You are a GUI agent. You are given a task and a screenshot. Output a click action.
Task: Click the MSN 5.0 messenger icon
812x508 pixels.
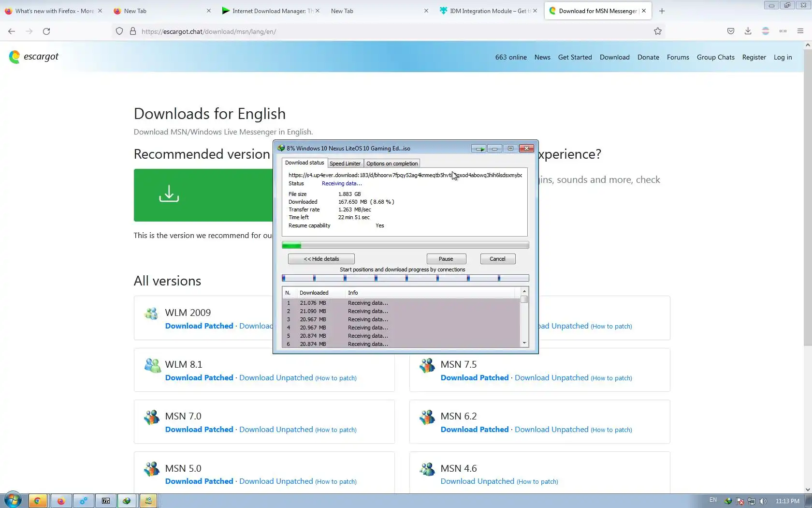pos(152,469)
